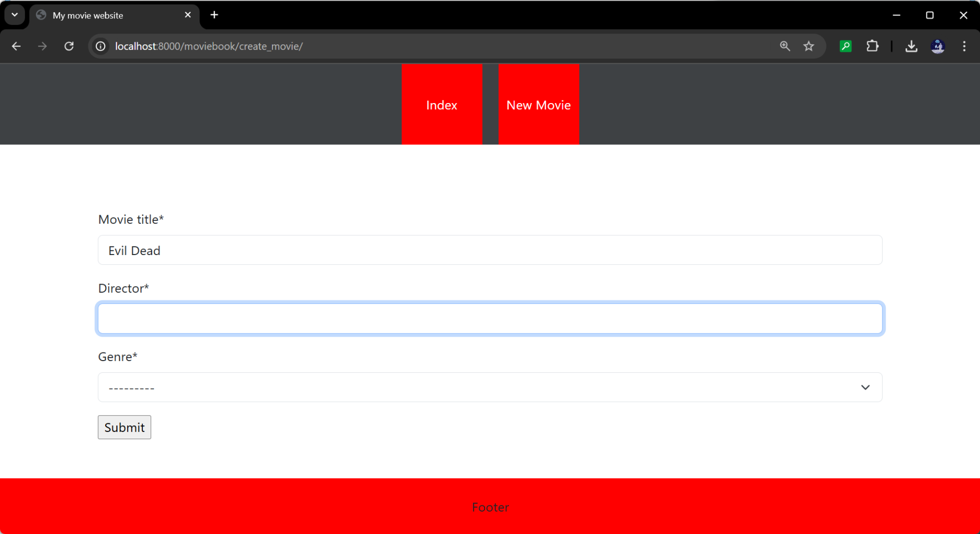
Task: Show browser downloads
Action: click(912, 46)
